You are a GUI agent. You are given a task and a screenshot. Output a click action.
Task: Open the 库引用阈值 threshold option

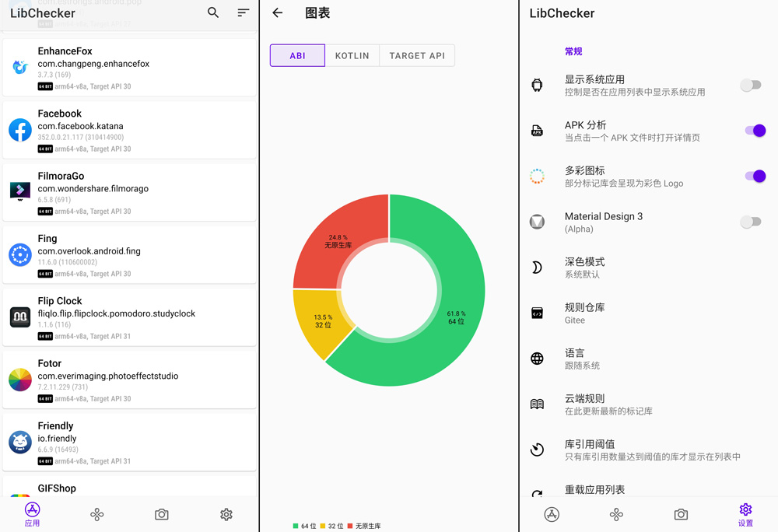(x=648, y=450)
